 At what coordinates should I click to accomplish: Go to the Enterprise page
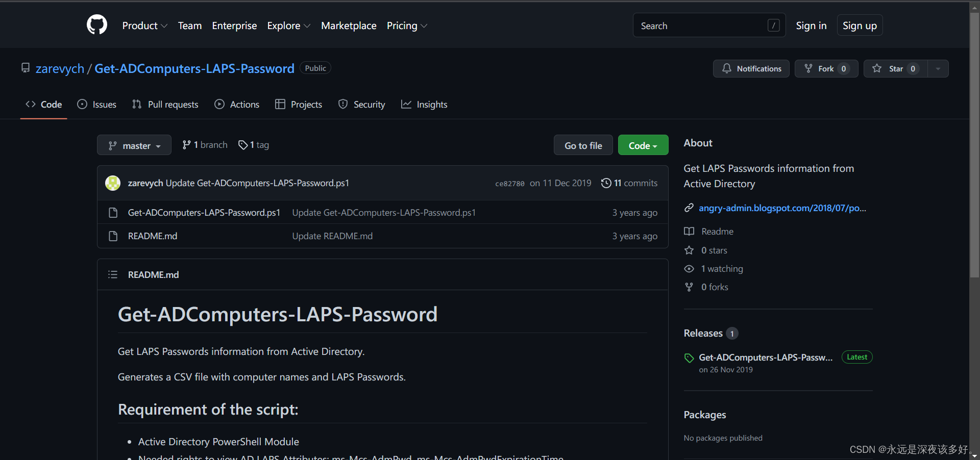pyautogui.click(x=234, y=25)
